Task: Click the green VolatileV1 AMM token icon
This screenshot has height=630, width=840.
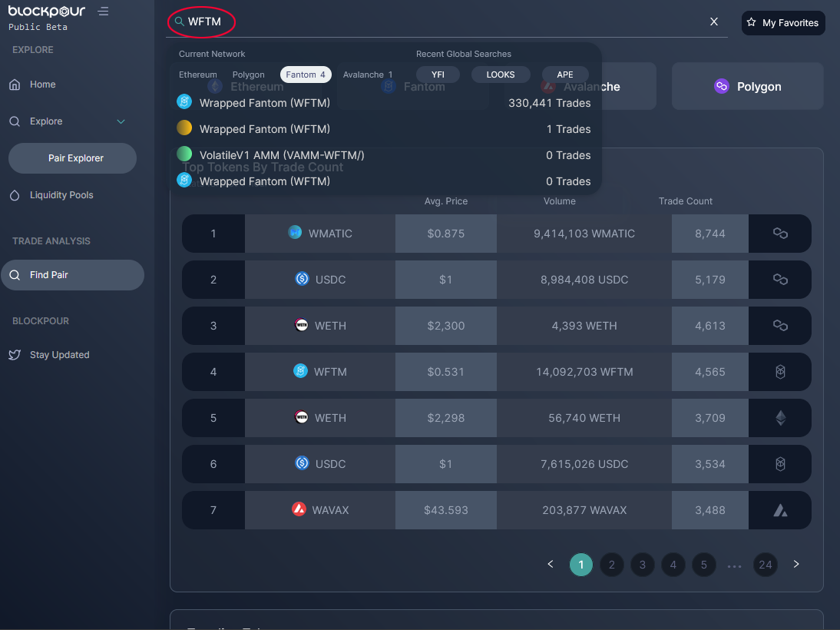Action: pos(184,154)
